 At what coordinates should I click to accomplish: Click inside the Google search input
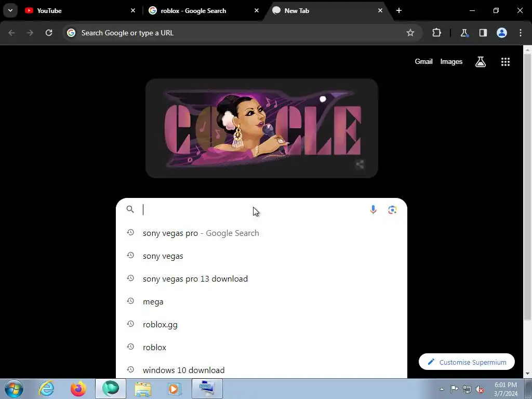[x=251, y=210]
